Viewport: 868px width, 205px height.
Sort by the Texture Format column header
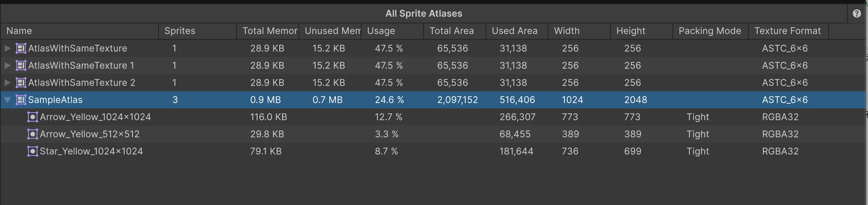pos(787,31)
